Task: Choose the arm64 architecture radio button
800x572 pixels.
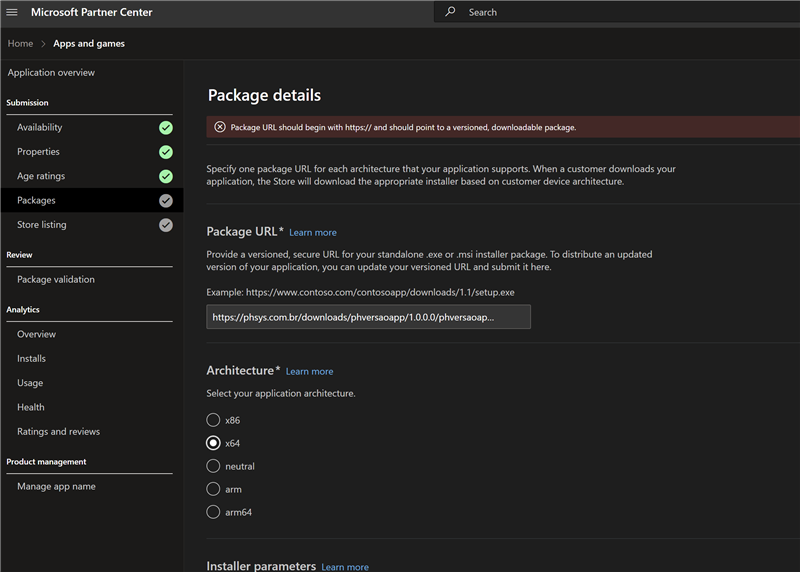Action: click(x=213, y=512)
